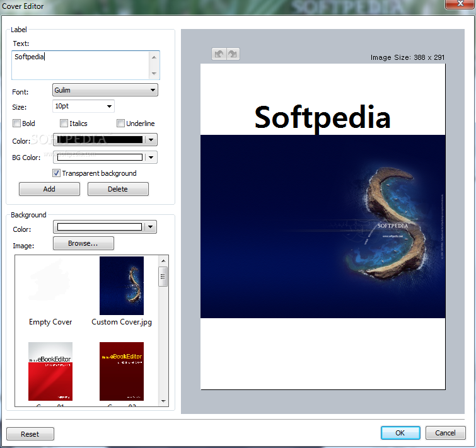Open the Size dropdown showing 10pt
Image resolution: width=476 pixels, height=448 pixels.
pos(83,106)
